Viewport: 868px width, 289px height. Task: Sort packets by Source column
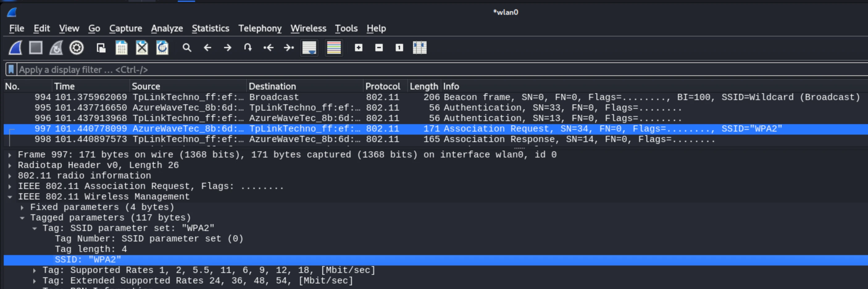click(x=188, y=86)
